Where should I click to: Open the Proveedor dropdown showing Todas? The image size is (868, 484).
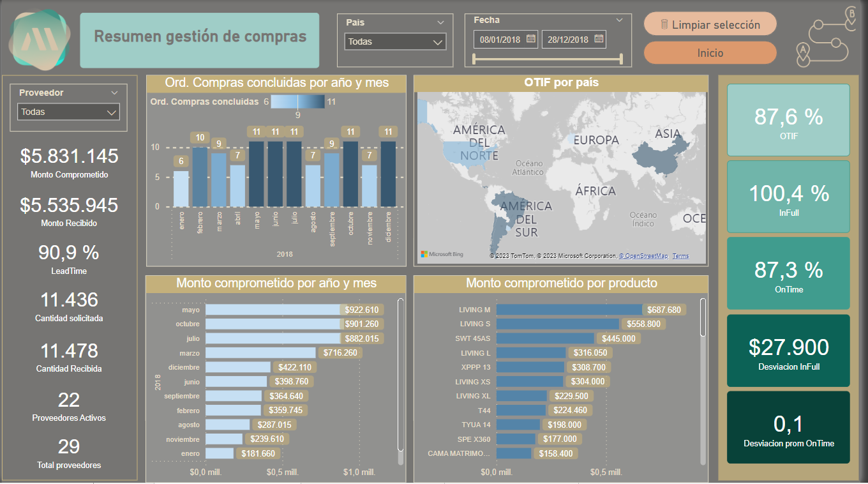coord(68,112)
